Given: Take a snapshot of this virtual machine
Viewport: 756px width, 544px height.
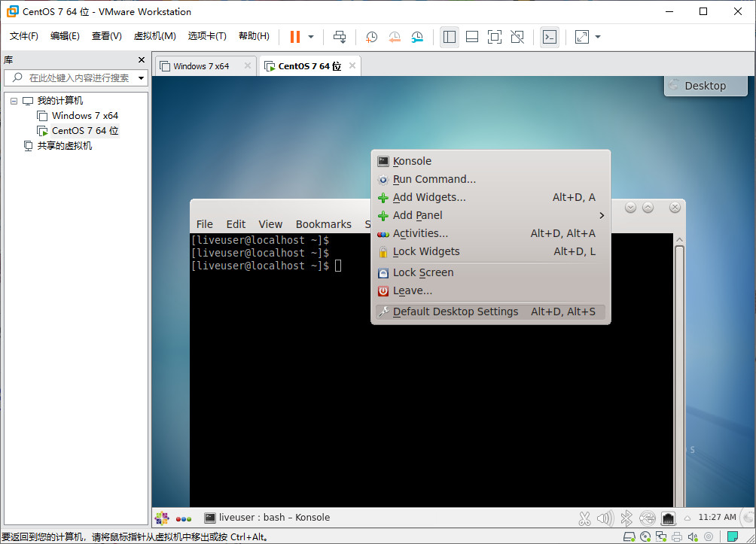Looking at the screenshot, I should tap(371, 37).
